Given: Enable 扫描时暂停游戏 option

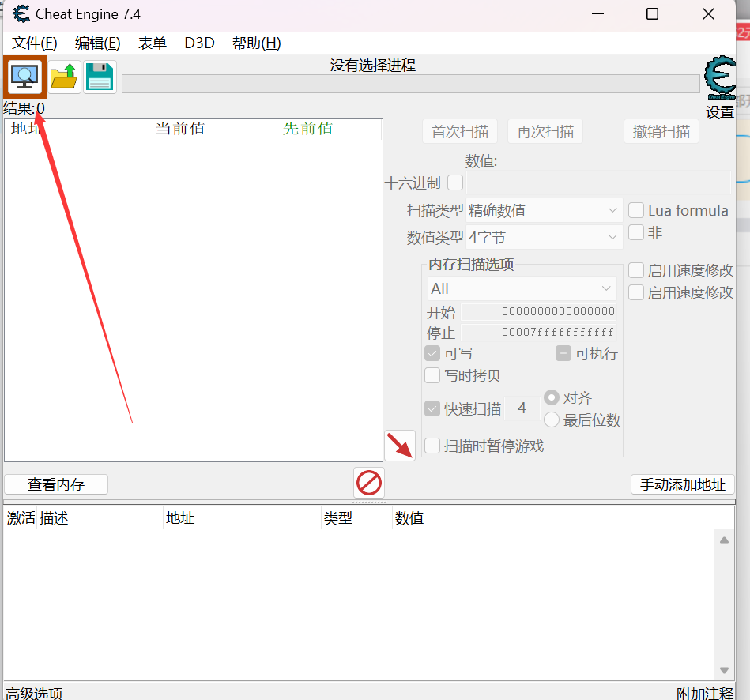Looking at the screenshot, I should coord(432,445).
